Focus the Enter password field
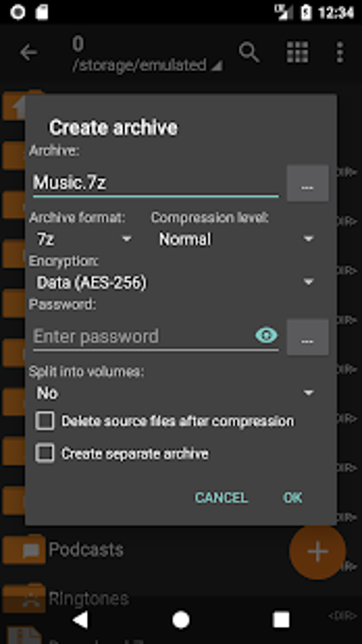Image resolution: width=362 pixels, height=644 pixels. point(142,336)
